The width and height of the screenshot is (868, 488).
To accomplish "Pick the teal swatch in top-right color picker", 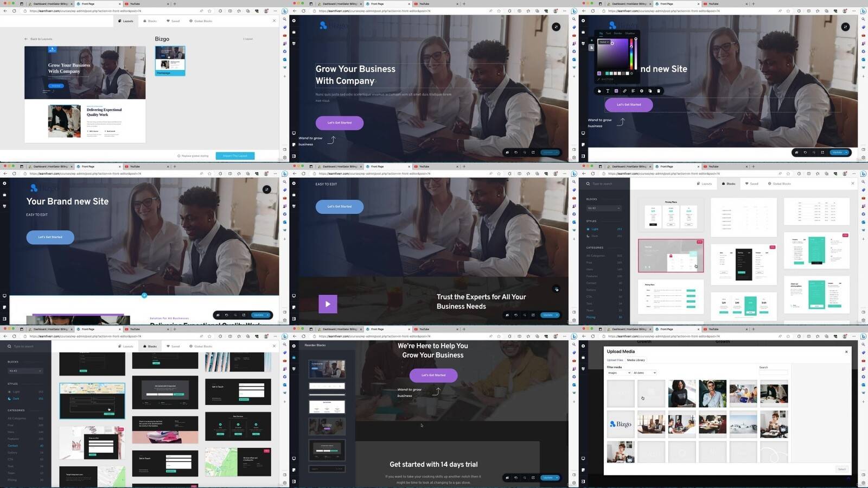I will (608, 73).
